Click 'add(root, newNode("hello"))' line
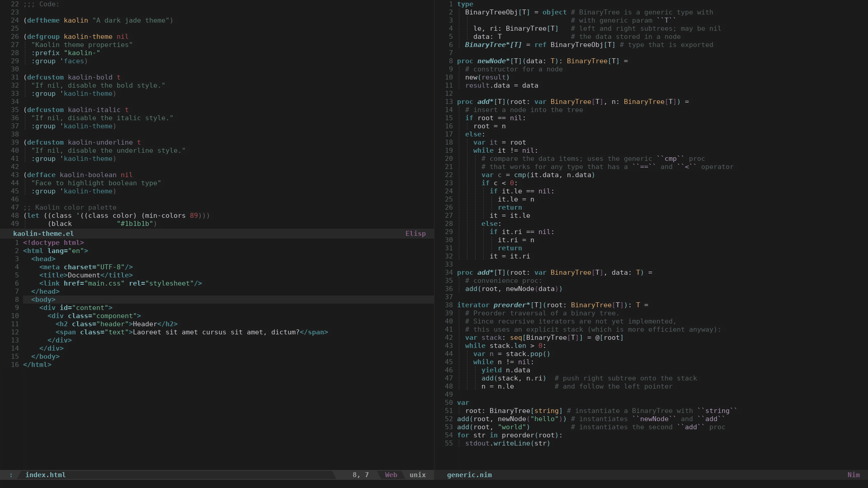 click(x=512, y=419)
